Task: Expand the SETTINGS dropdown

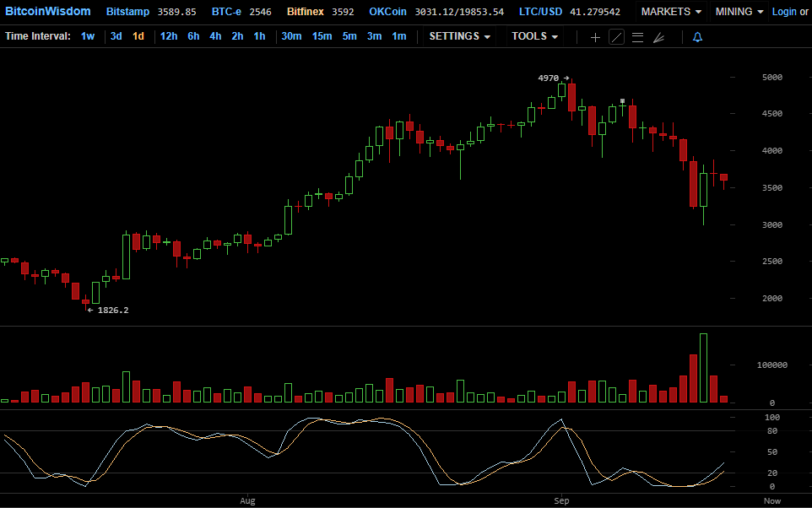Action: [459, 36]
